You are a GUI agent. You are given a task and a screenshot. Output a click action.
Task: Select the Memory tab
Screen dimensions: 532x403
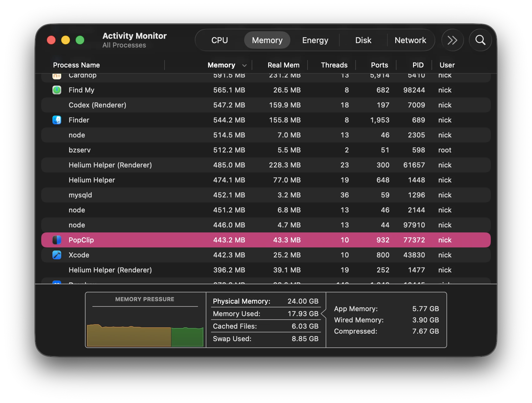pos(267,40)
